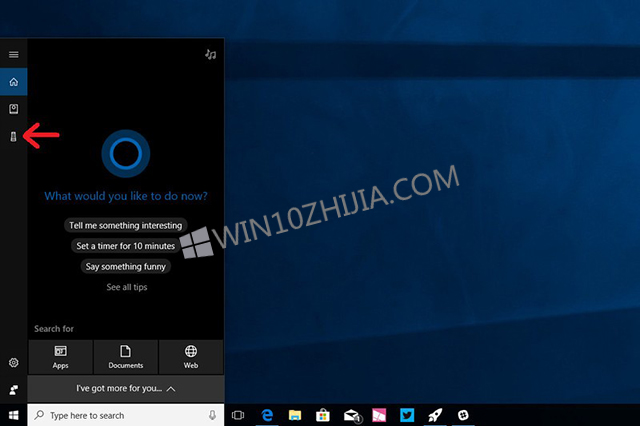The image size is (640, 426).
Task: Search for Documents
Action: [x=126, y=357]
